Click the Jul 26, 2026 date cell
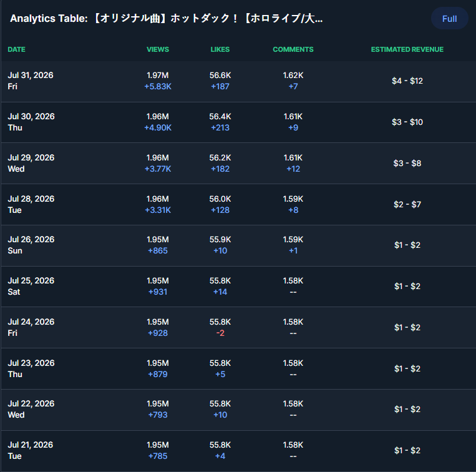Image resolution: width=476 pixels, height=472 pixels. (31, 245)
